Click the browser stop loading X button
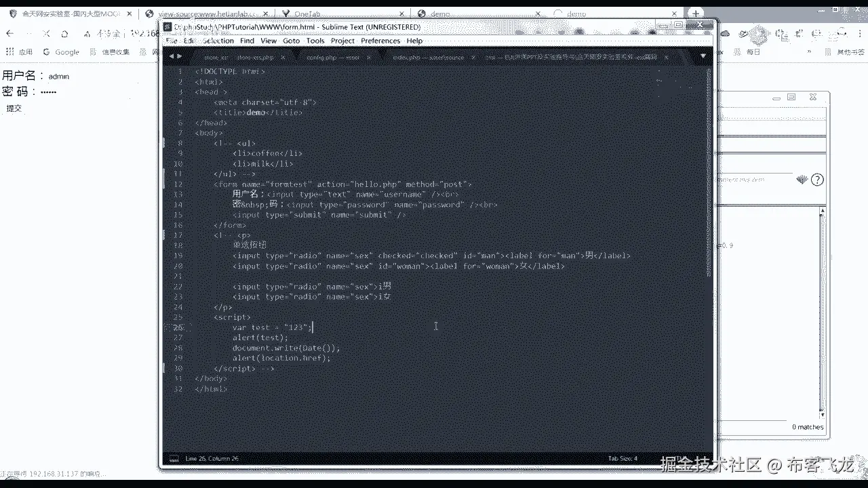 [46, 33]
